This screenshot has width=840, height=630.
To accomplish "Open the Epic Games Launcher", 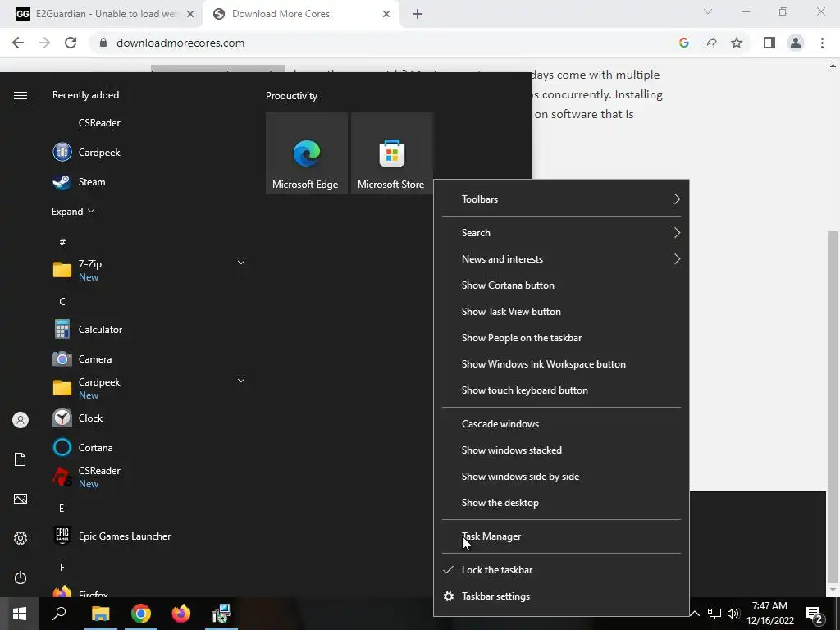I will click(x=125, y=536).
